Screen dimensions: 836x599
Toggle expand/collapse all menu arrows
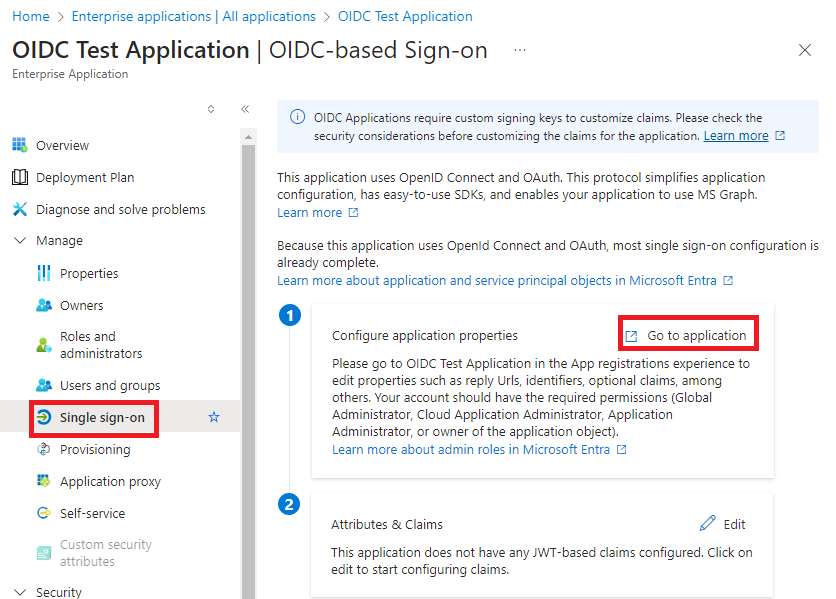pos(211,109)
